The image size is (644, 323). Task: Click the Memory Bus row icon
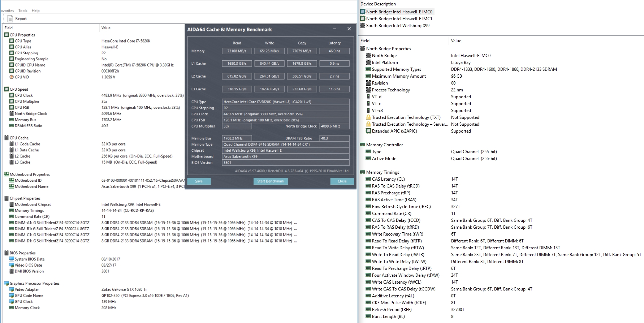click(x=12, y=120)
